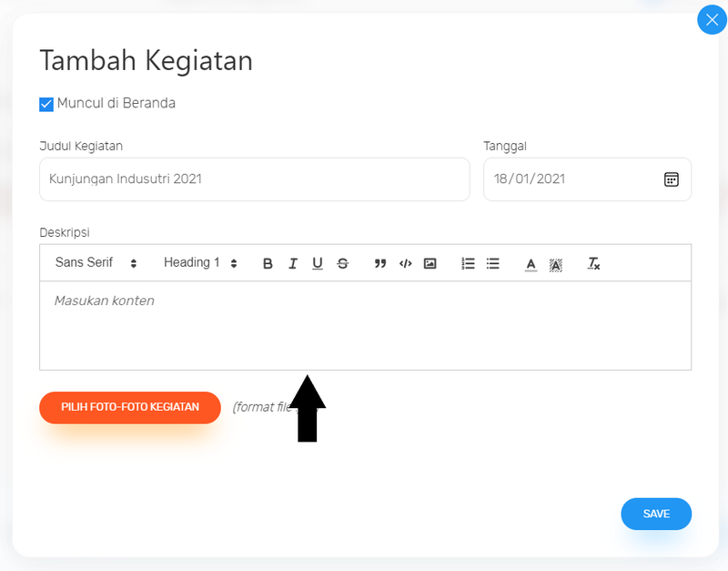
Task: Save the new kegiatan entry
Action: click(656, 514)
